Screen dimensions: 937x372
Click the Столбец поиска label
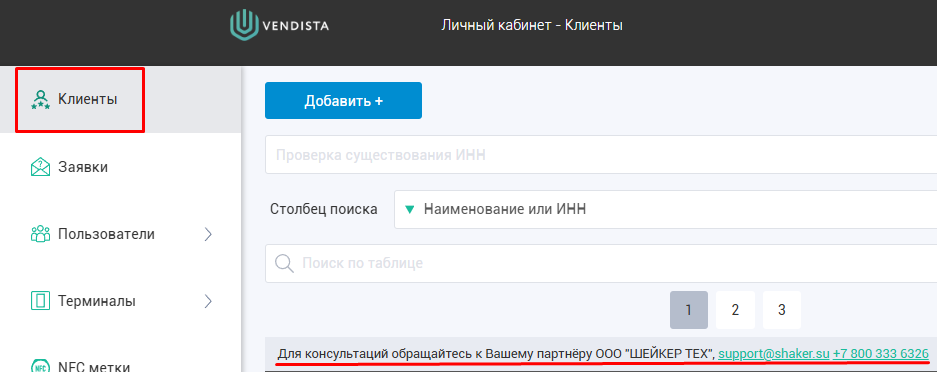click(324, 210)
